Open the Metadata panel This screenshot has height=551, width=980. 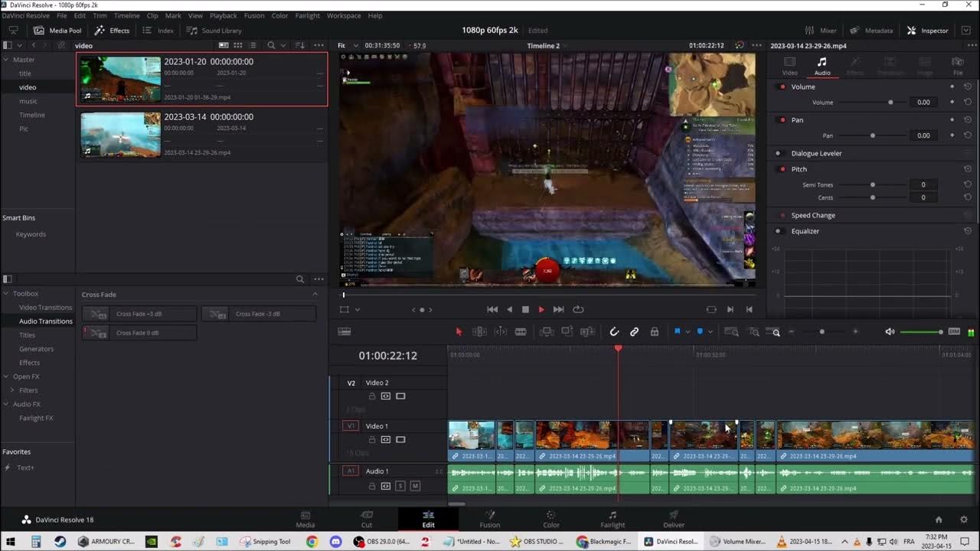pos(871,31)
